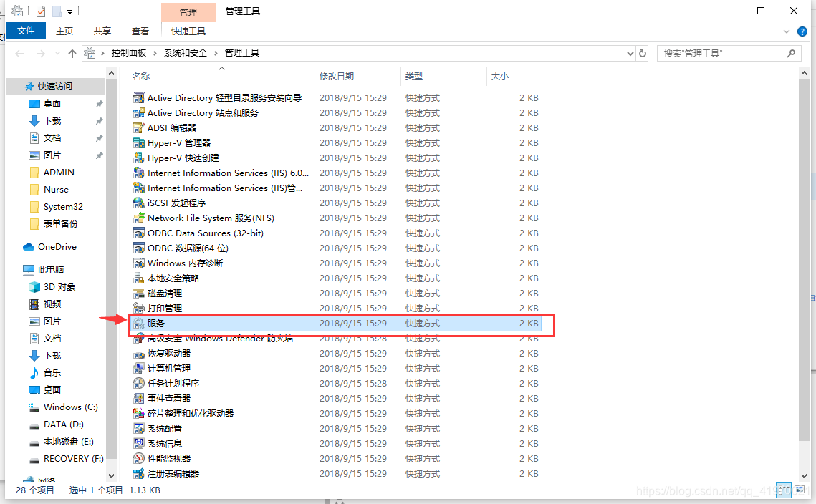The width and height of the screenshot is (816, 504).
Task: Select the 任务计划程序 clock icon
Action: coord(138,383)
